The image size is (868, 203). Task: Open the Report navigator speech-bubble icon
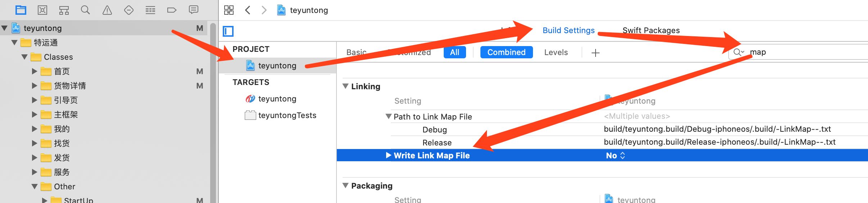pyautogui.click(x=194, y=10)
